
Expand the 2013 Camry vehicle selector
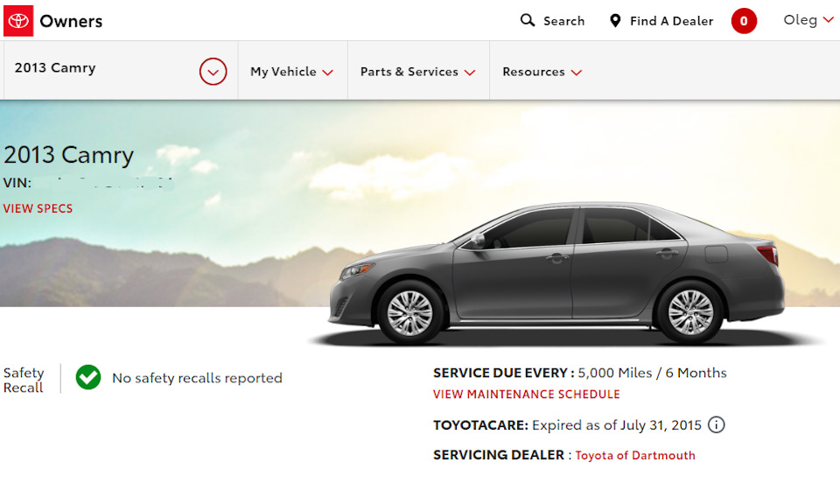tap(213, 71)
